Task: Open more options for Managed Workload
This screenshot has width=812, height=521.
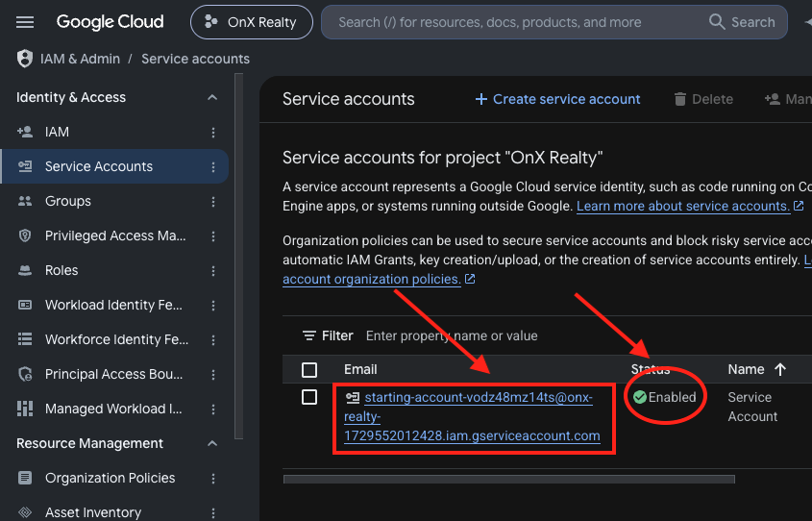Action: click(213, 409)
